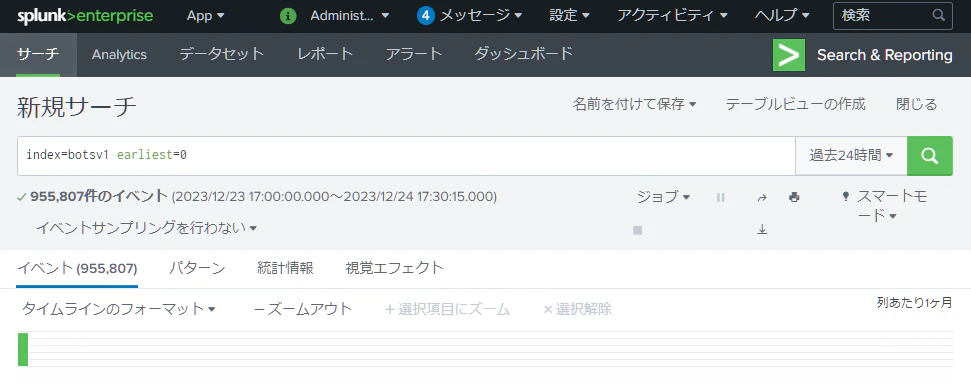Viewport: 971px width, 384px height.
Task: Click the lightbulb icon beside スマートモード
Action: tap(846, 197)
